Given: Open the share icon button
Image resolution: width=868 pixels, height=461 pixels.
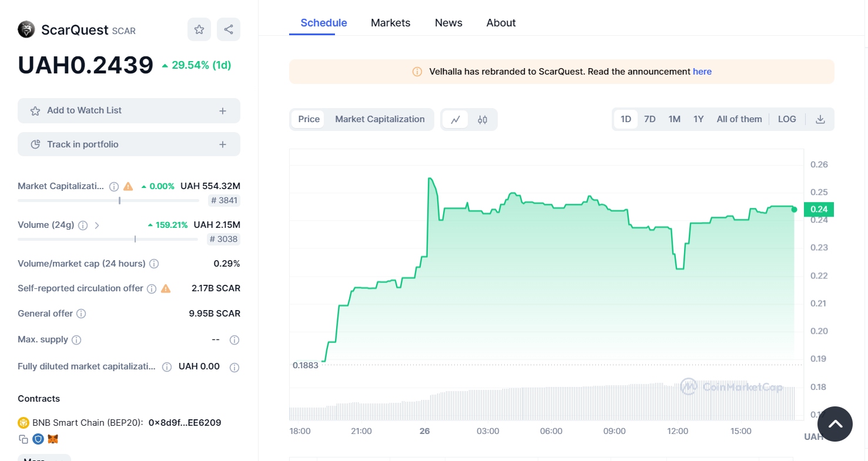Looking at the screenshot, I should 229,29.
